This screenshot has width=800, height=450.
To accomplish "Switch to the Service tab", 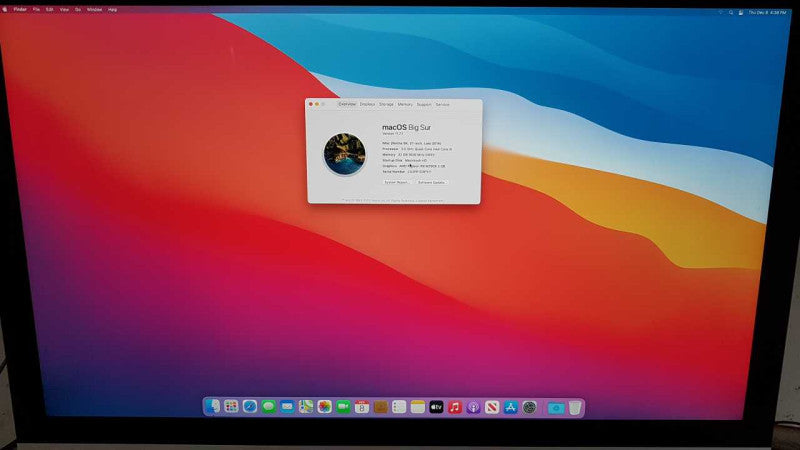I will [442, 104].
